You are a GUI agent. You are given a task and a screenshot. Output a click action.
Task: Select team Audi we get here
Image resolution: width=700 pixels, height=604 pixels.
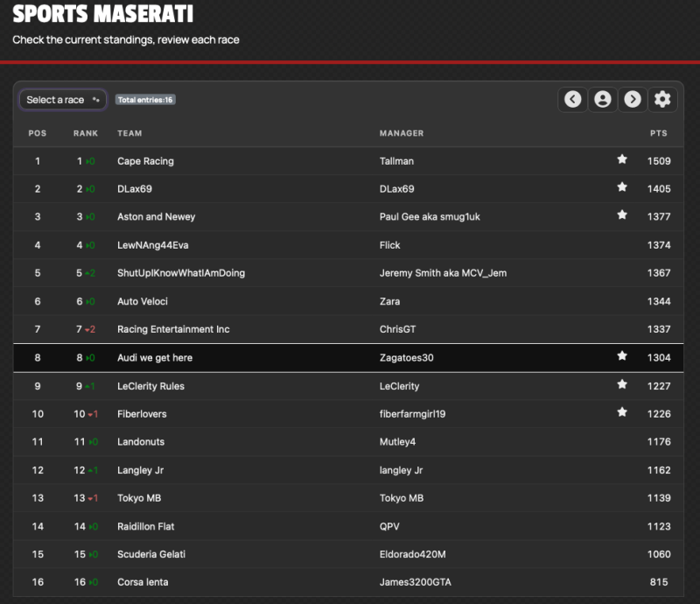point(155,358)
